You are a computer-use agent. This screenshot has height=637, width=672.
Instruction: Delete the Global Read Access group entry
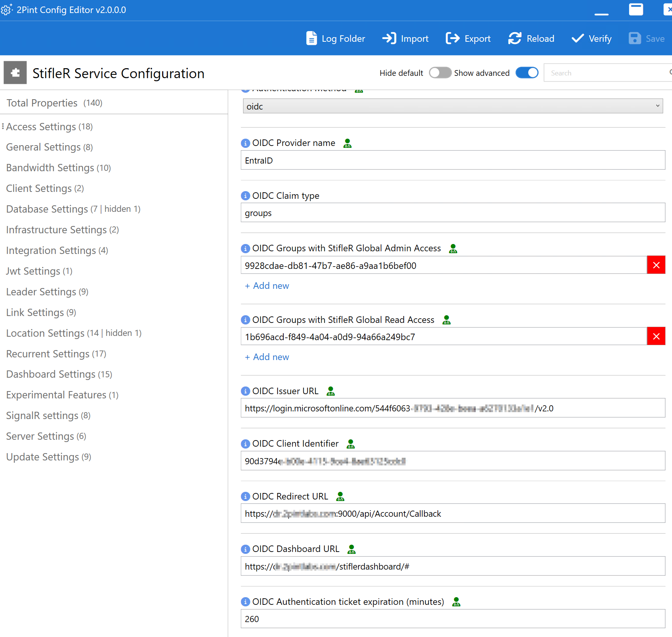point(656,336)
